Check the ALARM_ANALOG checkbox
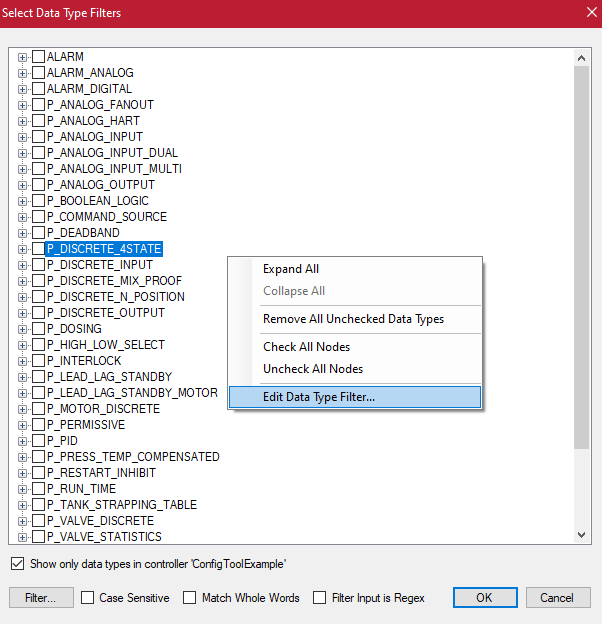The height and width of the screenshot is (624, 602). pos(38,72)
